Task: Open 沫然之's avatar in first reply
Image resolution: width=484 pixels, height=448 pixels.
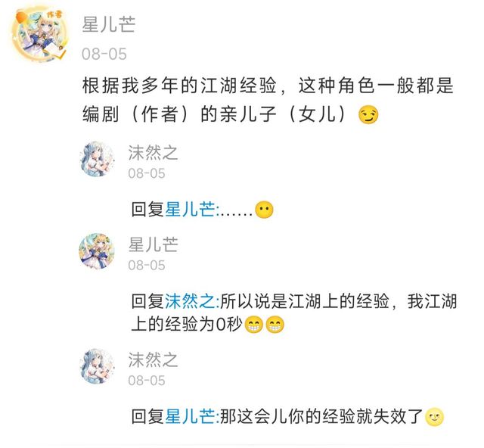Action: (x=97, y=160)
